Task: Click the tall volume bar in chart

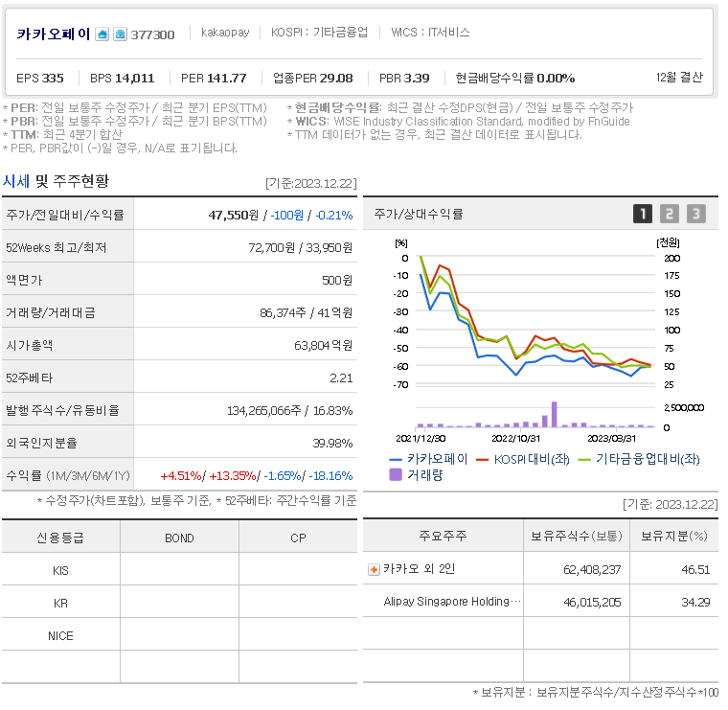Action: [x=555, y=414]
